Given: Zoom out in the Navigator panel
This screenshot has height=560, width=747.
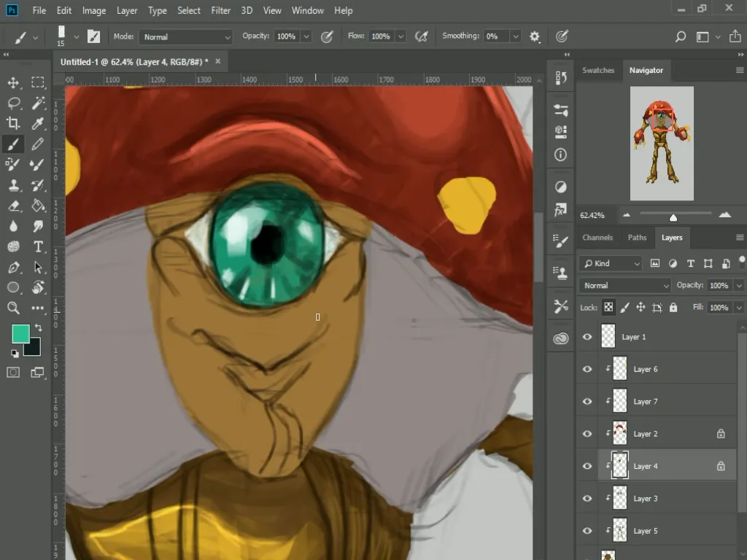Looking at the screenshot, I should [x=627, y=215].
